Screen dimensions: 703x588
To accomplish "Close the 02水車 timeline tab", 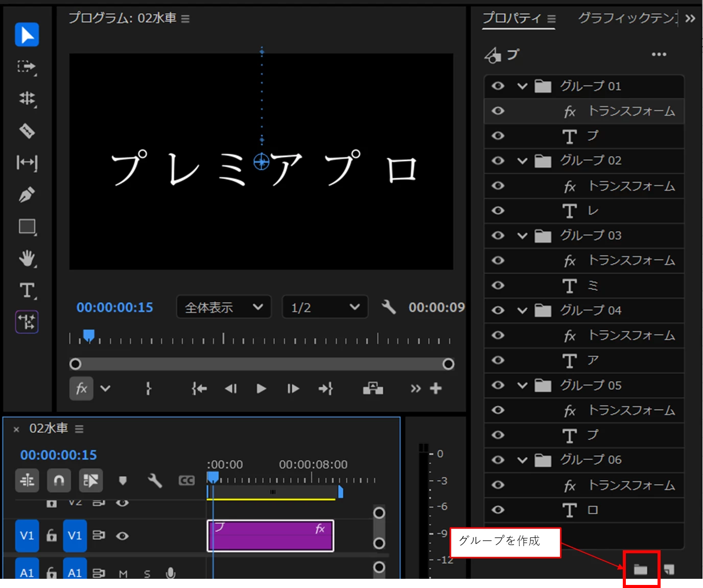I will (16, 429).
